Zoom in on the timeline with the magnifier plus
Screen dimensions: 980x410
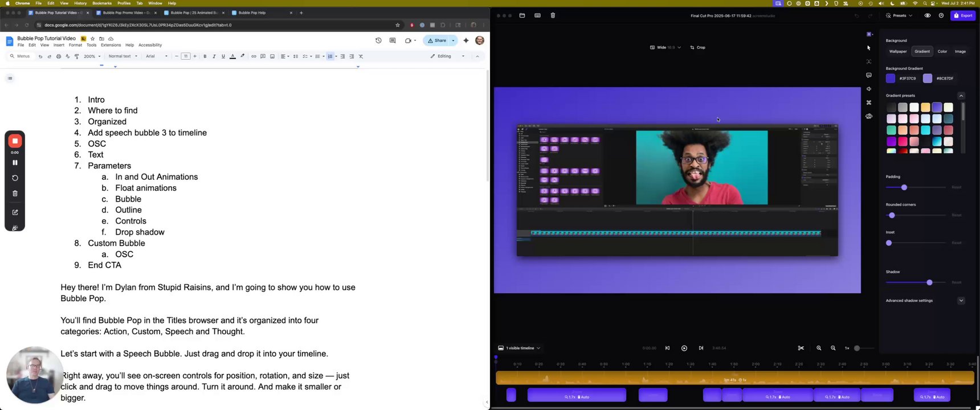pos(819,348)
